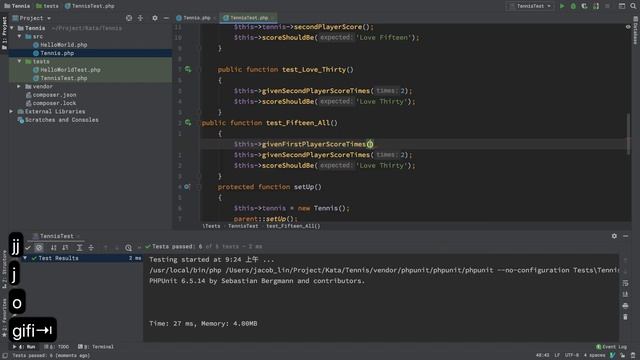
Task: Click UTF-8 encoding in status bar
Action: click(x=572, y=355)
